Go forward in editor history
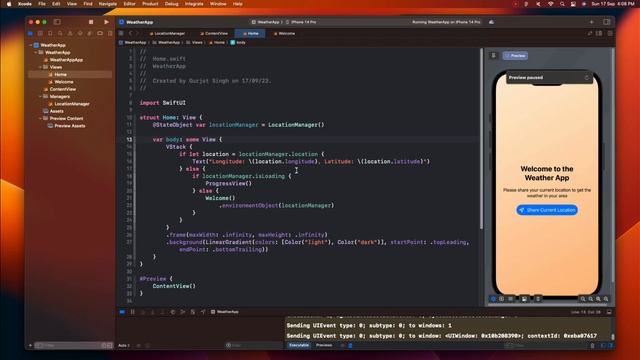Screen dimensions: 640x360 point(138,33)
